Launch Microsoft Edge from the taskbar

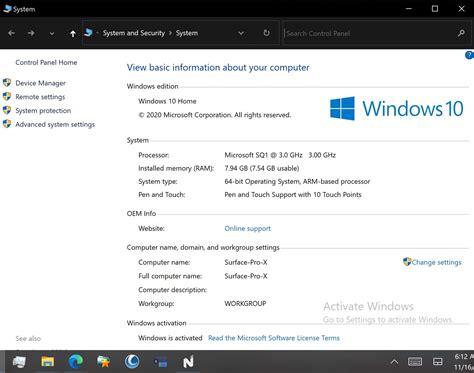click(x=76, y=361)
